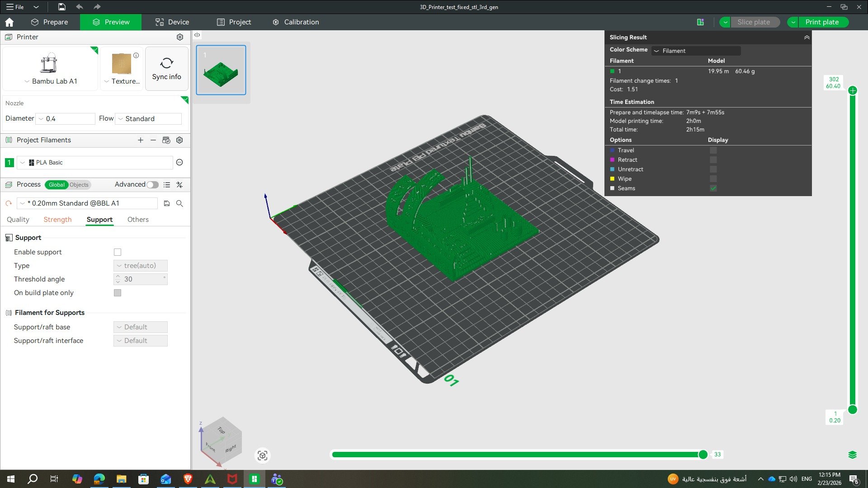Click the Sync info button
Viewport: 868px width, 488px height.
coord(166,69)
